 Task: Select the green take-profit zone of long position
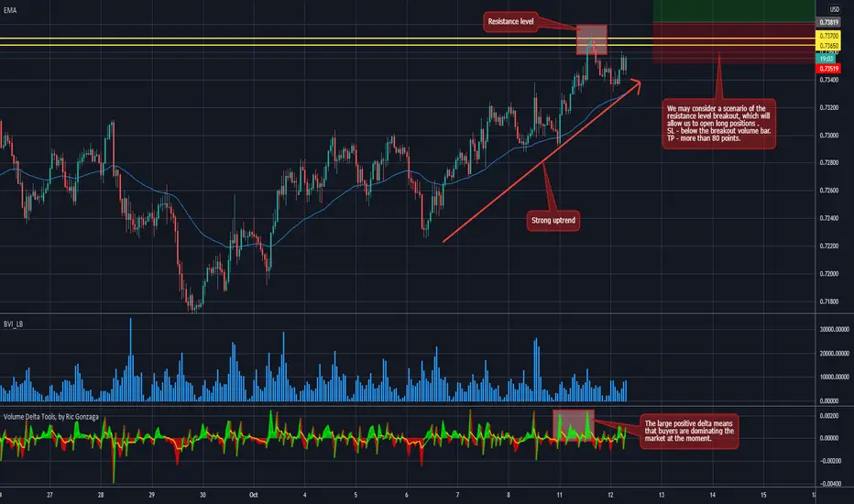[734, 11]
